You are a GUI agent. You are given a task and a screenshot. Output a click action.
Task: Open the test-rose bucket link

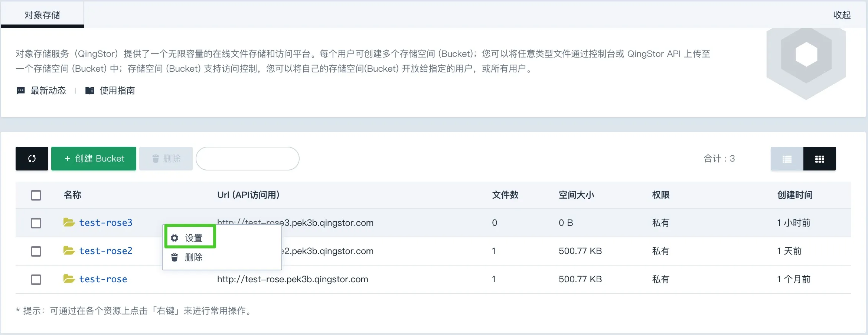coord(103,279)
